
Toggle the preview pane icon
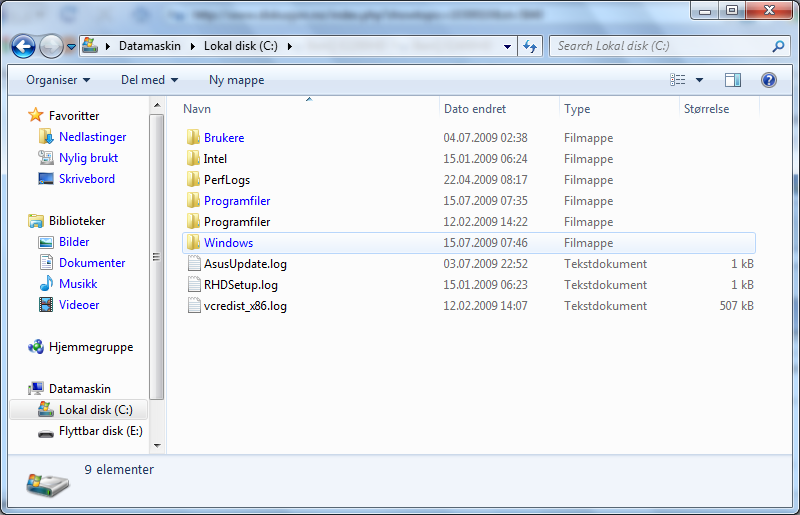(733, 80)
